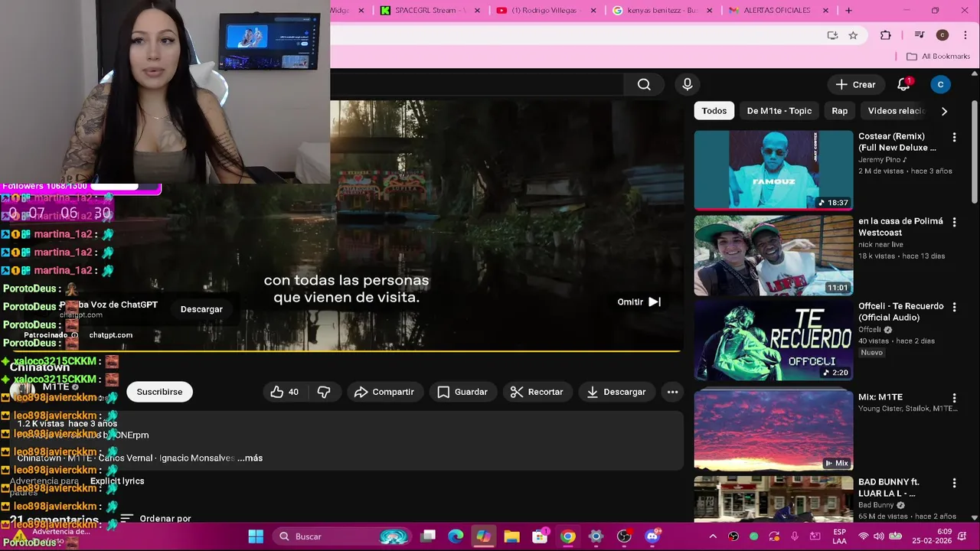Open Chrome media control icon
This screenshot has height=551, width=980.
tap(920, 35)
